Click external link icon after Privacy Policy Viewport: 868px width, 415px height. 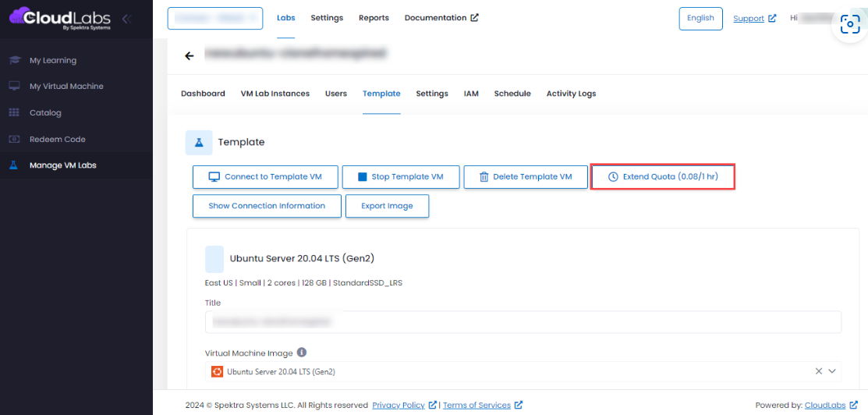[433, 405]
